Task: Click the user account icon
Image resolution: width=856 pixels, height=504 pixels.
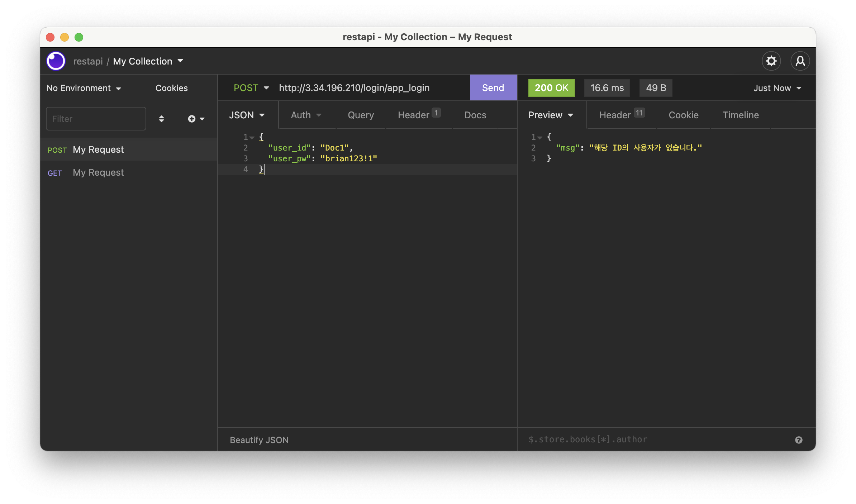Action: pyautogui.click(x=800, y=61)
